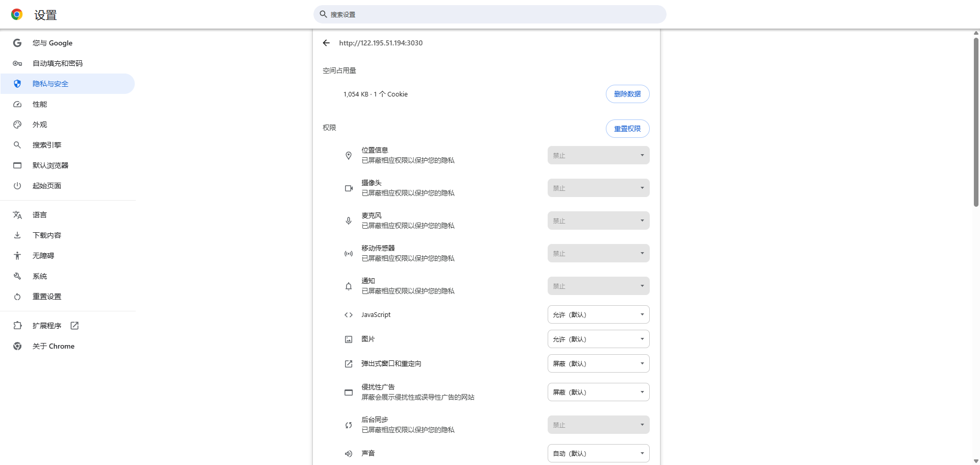
Task: Click the popup icon for 弹出式窗口和重定向
Action: click(x=349, y=364)
